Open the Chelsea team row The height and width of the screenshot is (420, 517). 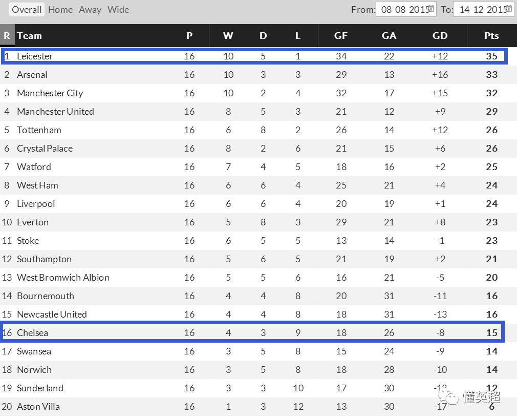[x=252, y=332]
